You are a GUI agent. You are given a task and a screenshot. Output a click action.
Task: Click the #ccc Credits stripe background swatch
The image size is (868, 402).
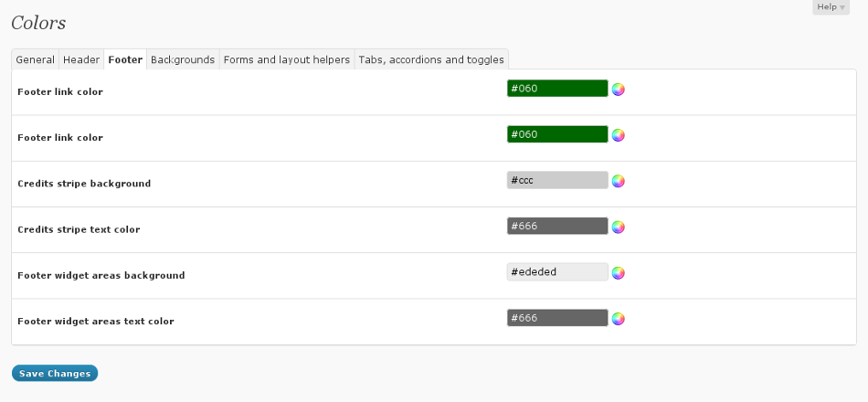(x=557, y=180)
